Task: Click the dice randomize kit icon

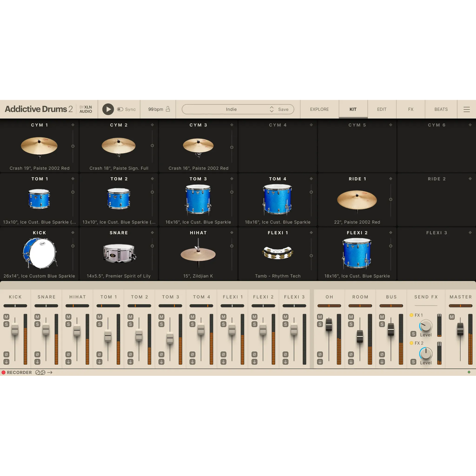Action: click(39, 372)
